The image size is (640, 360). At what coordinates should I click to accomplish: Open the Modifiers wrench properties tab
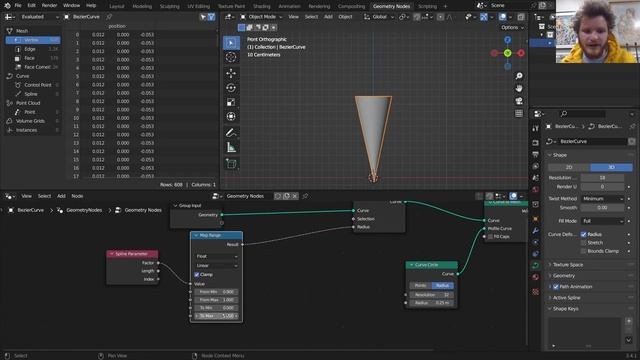tap(536, 231)
